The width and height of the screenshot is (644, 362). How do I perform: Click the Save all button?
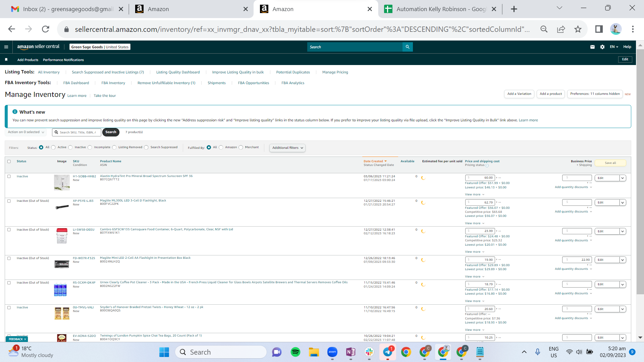coord(610,163)
